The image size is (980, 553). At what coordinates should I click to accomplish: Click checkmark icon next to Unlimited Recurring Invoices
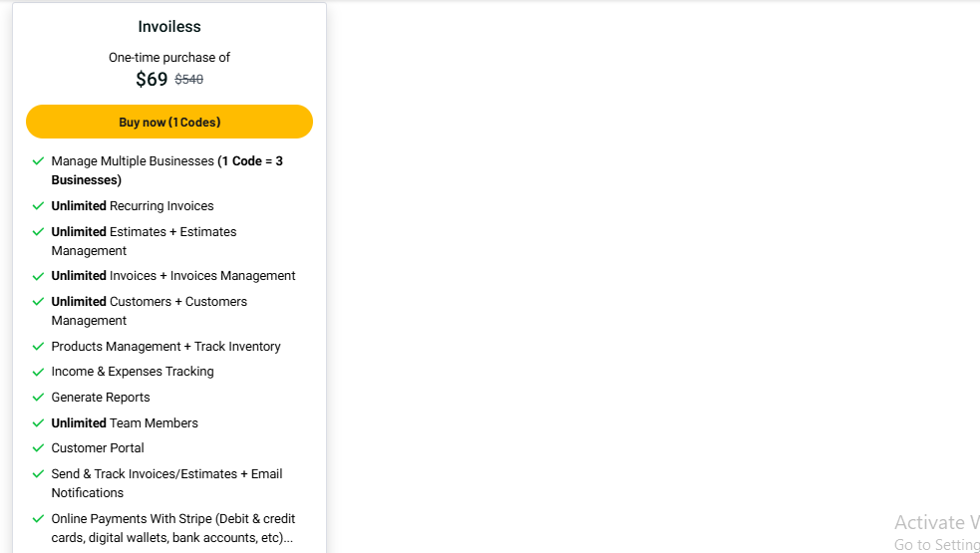point(38,206)
